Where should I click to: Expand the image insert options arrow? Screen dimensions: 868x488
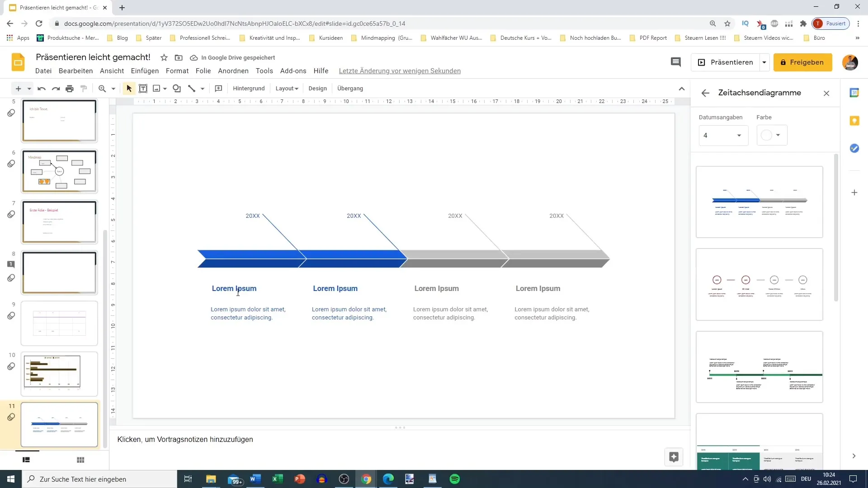point(165,89)
